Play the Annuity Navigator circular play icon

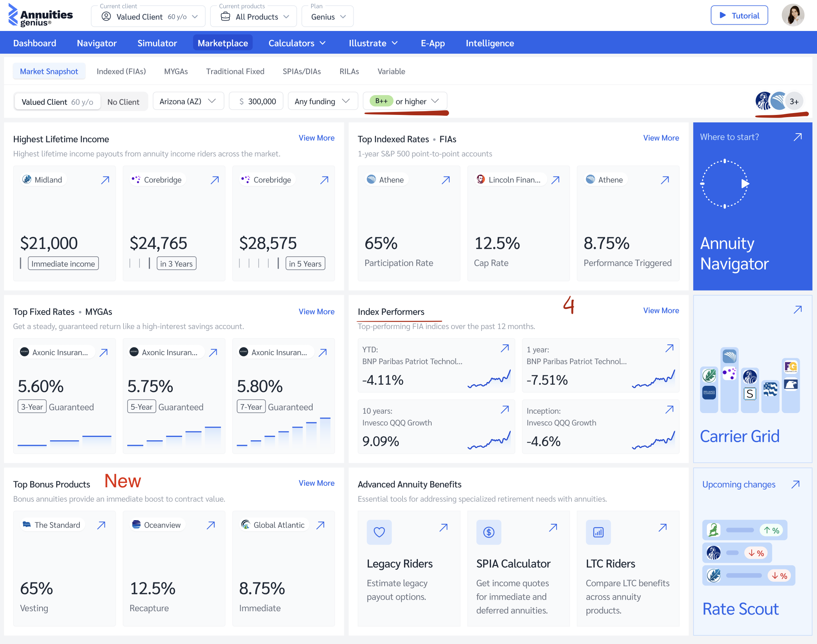(x=725, y=184)
